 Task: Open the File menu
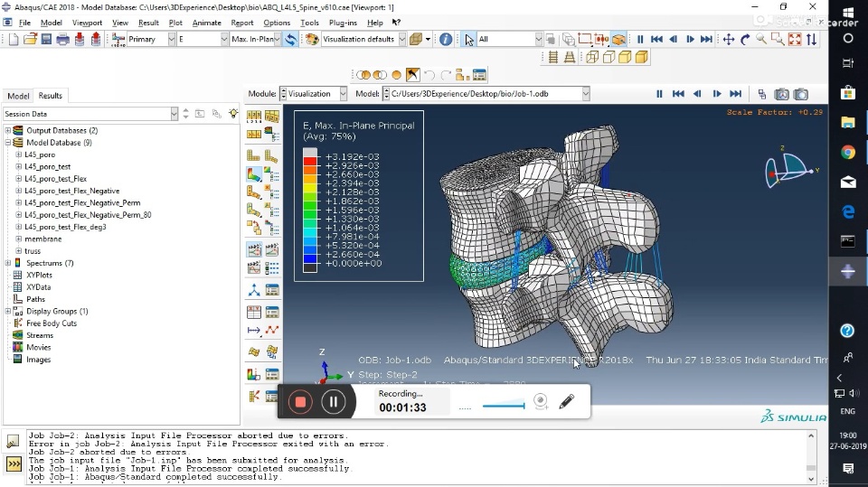click(x=25, y=23)
